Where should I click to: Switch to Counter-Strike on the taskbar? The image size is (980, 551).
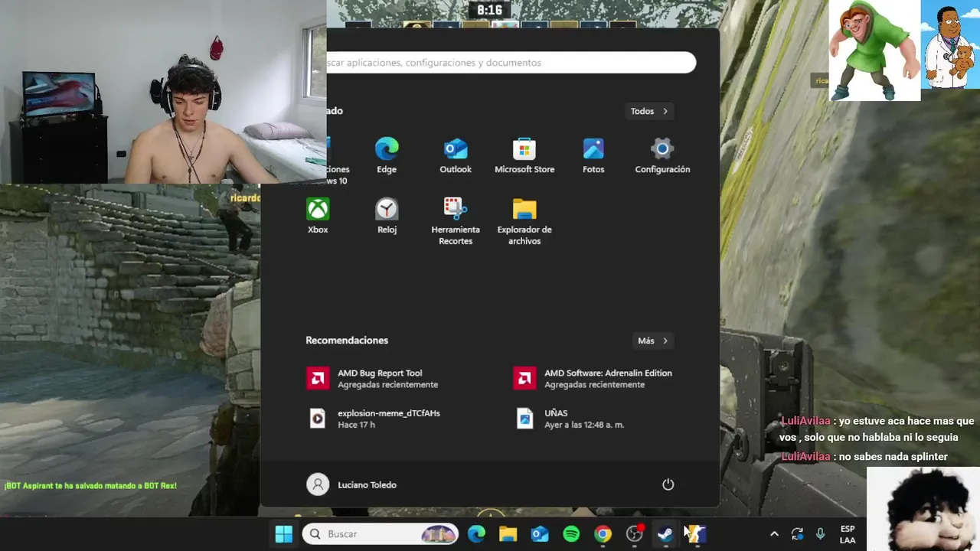point(695,533)
